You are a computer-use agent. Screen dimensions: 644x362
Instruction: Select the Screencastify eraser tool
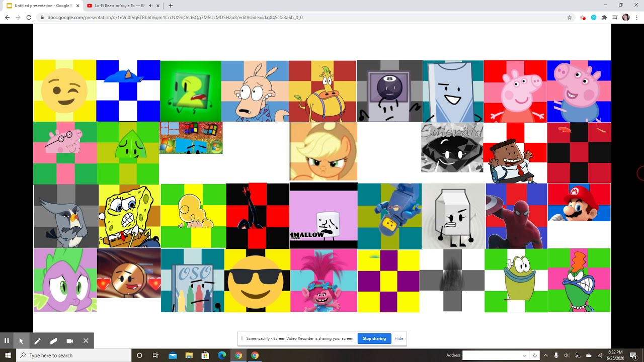coord(53,340)
